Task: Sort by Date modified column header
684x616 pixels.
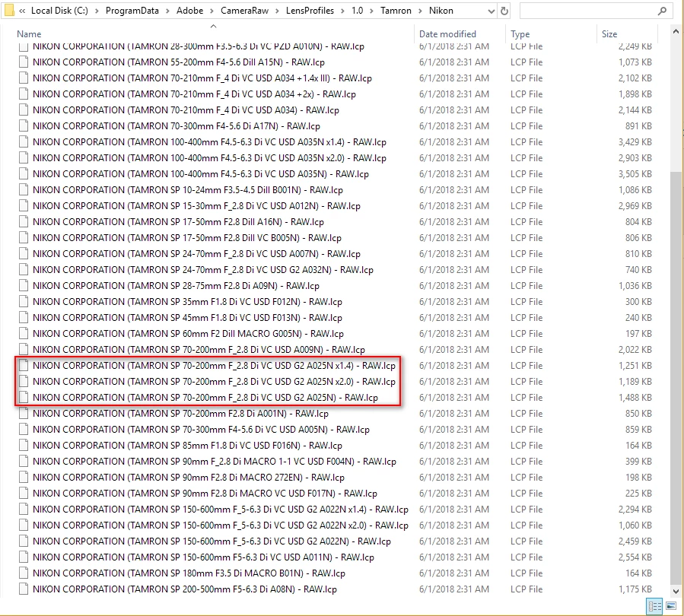Action: 447,34
